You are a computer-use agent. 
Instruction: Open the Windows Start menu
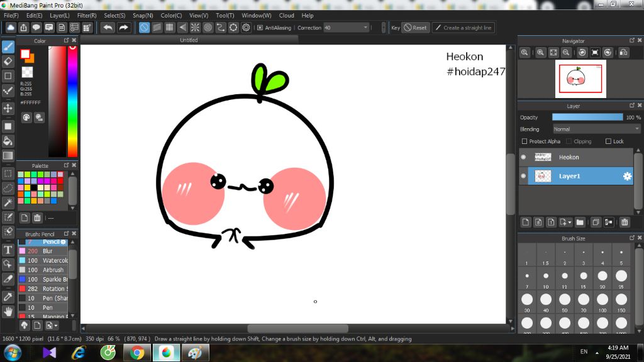point(13,353)
